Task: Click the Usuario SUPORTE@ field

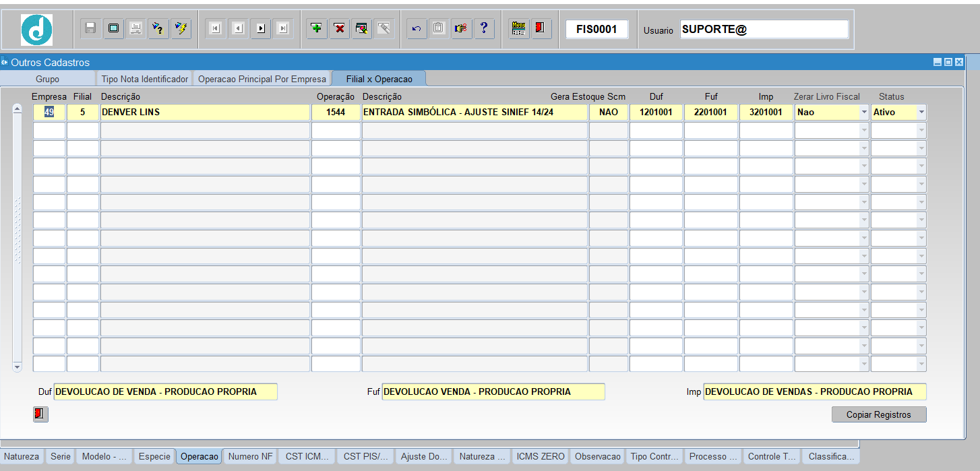Action: tap(764, 29)
